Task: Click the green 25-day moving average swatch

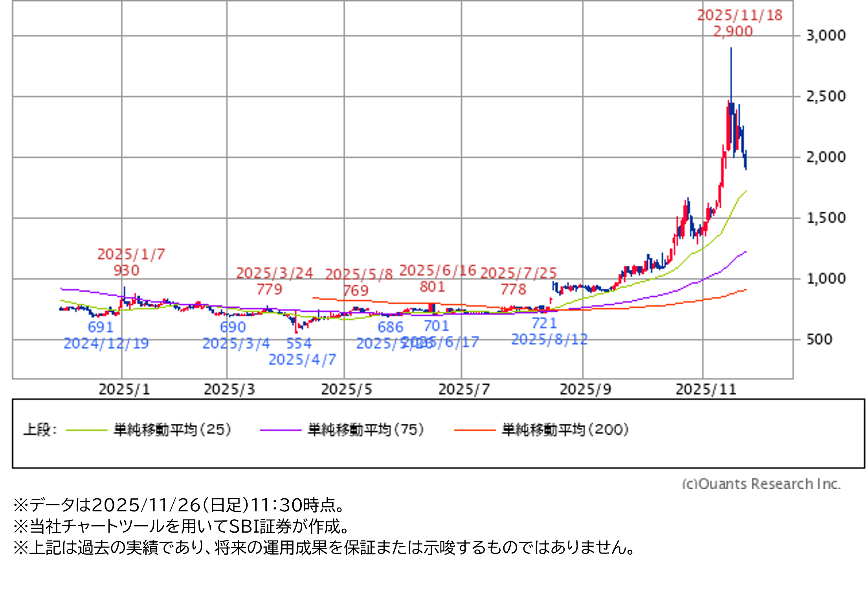Action: [x=86, y=430]
